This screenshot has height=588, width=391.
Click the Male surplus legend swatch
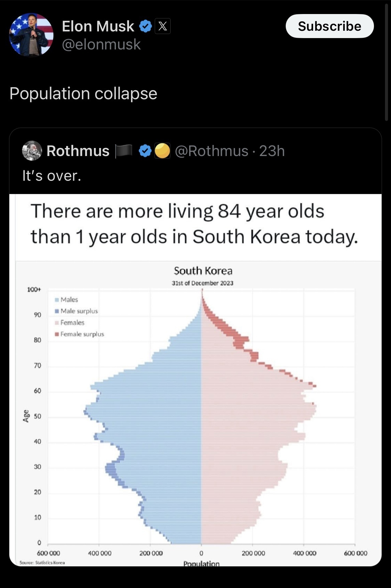click(57, 311)
